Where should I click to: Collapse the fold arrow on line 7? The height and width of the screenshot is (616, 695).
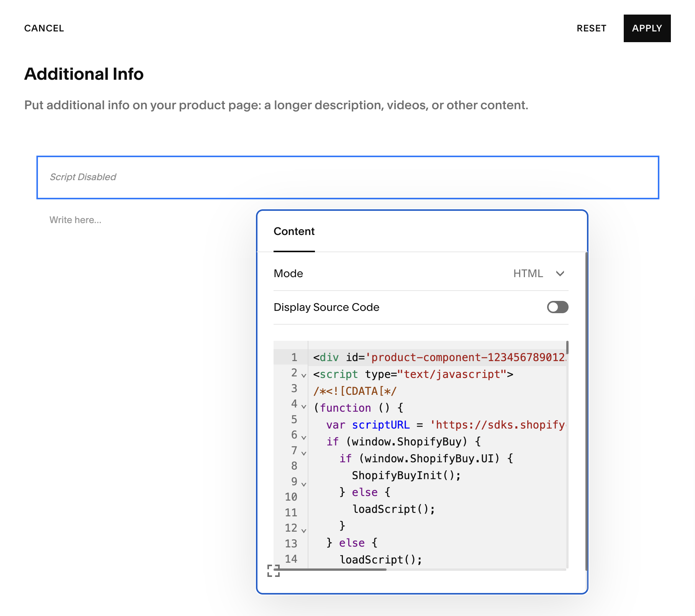click(304, 453)
